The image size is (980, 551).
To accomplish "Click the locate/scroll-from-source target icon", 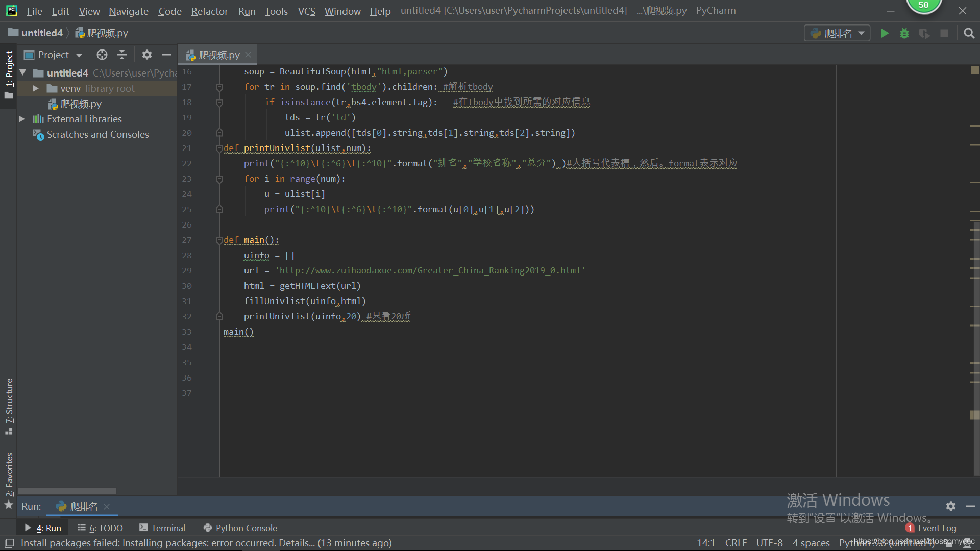I will 102,55.
